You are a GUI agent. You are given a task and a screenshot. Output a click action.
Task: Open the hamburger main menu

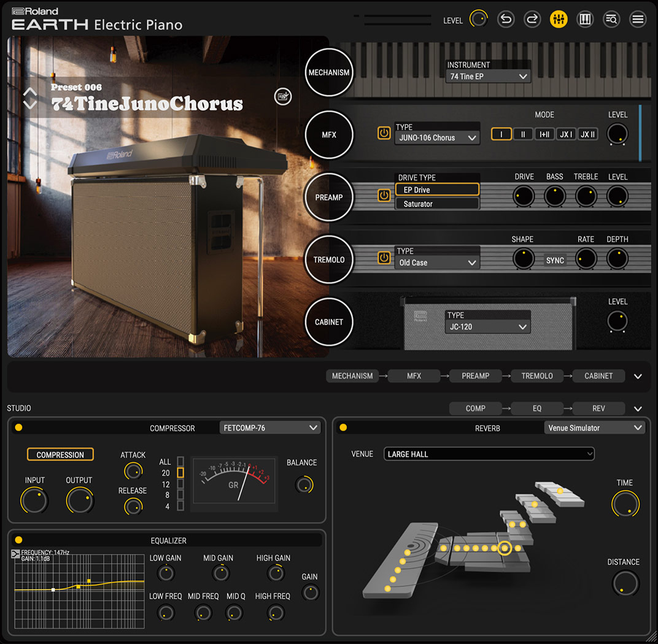[x=638, y=19]
